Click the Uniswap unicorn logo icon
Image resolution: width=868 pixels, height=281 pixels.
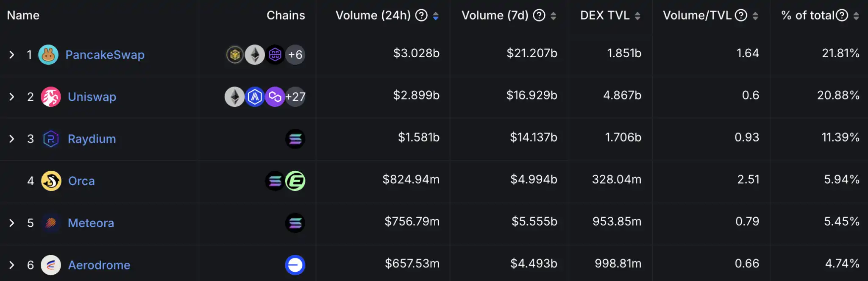51,97
